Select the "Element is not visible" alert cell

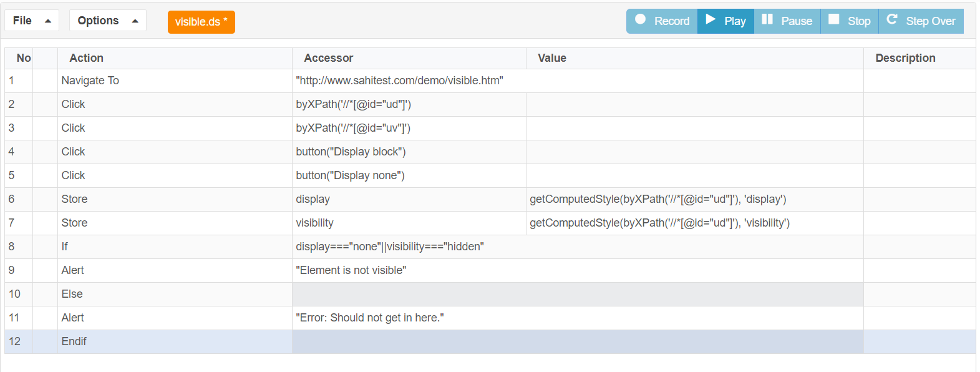coord(578,271)
